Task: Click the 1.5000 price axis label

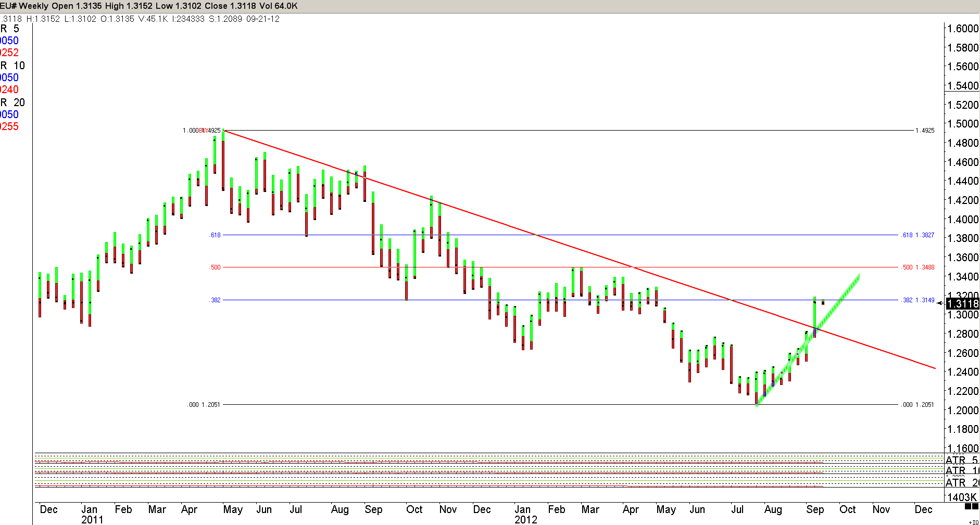Action: (x=963, y=124)
